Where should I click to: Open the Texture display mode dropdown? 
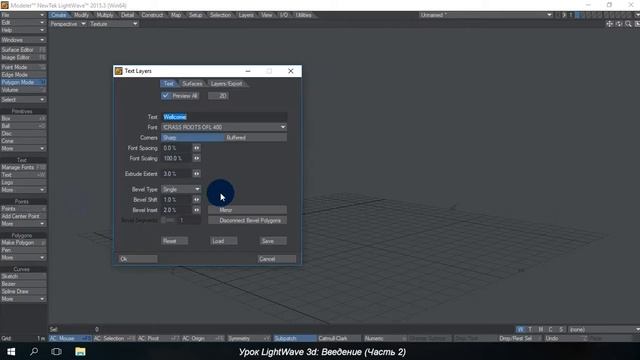point(113,24)
